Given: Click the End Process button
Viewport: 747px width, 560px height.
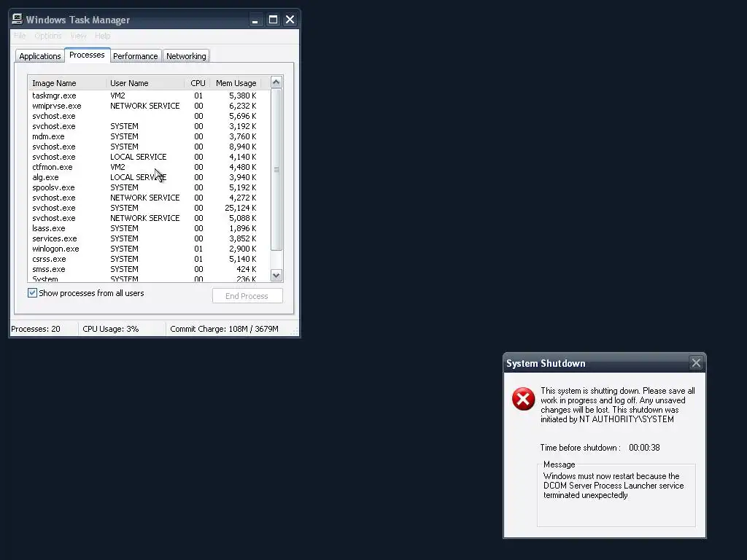Looking at the screenshot, I should (247, 296).
